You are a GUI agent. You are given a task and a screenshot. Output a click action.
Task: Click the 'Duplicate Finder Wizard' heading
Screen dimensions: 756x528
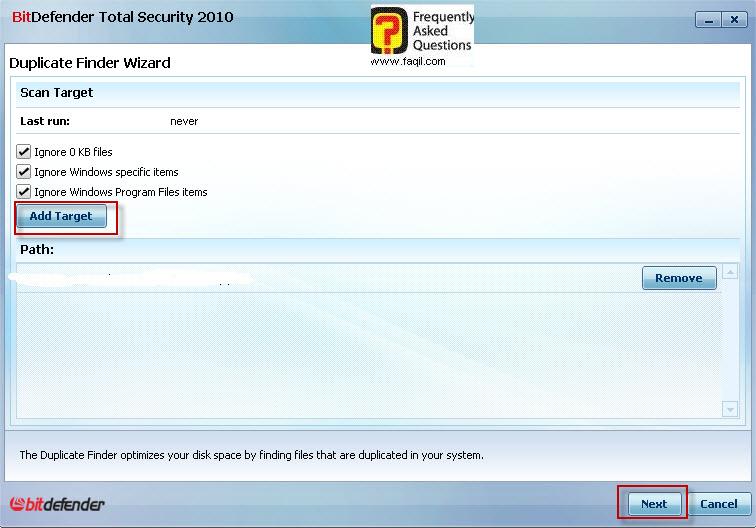click(x=90, y=63)
